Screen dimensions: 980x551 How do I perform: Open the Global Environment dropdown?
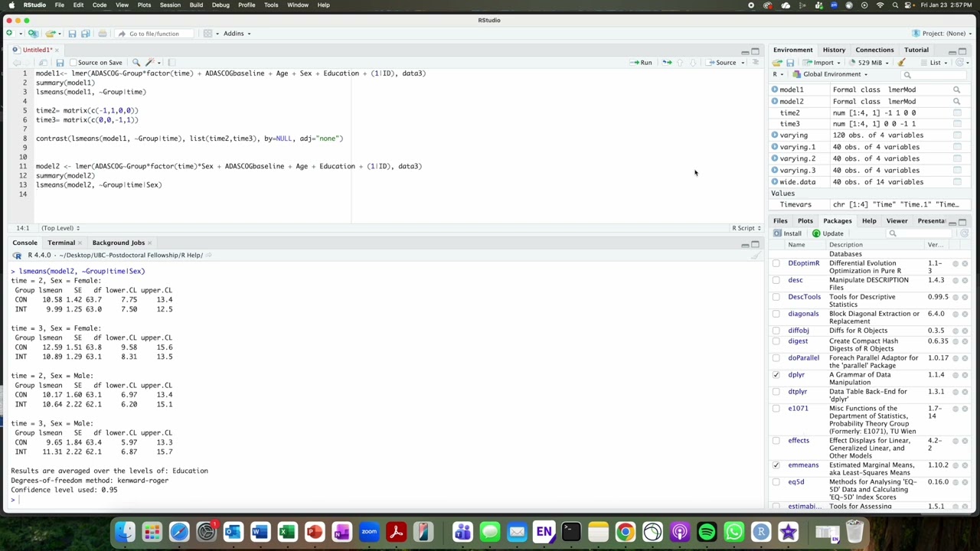pyautogui.click(x=830, y=74)
